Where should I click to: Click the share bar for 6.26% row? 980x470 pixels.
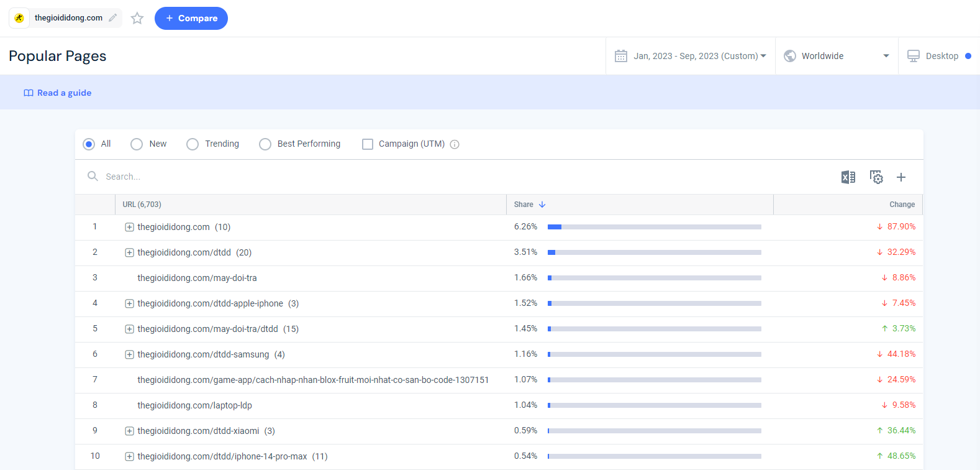click(x=655, y=227)
